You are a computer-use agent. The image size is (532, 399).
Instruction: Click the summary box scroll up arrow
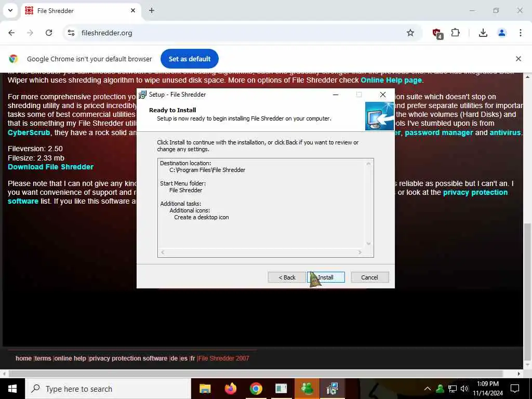click(x=368, y=164)
